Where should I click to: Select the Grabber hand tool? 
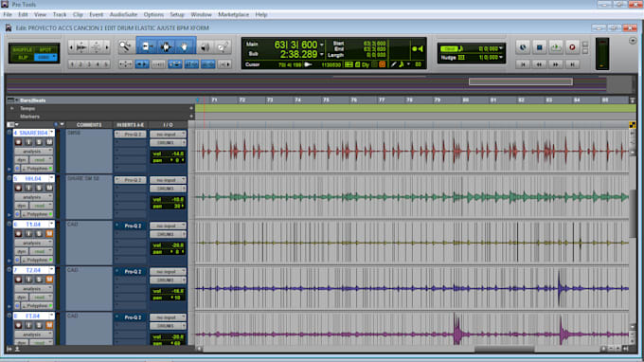tap(185, 46)
